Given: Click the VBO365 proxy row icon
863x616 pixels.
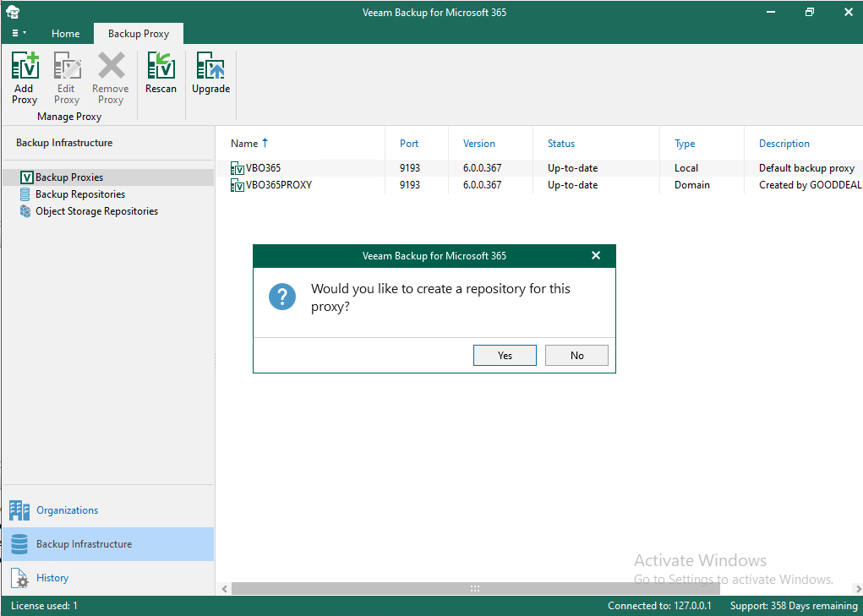Looking at the screenshot, I should (x=238, y=169).
